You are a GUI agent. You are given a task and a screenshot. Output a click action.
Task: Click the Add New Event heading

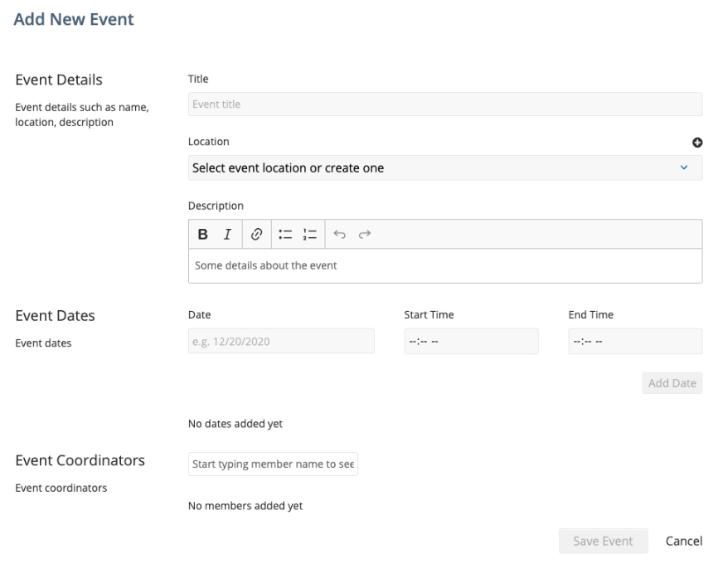point(74,19)
